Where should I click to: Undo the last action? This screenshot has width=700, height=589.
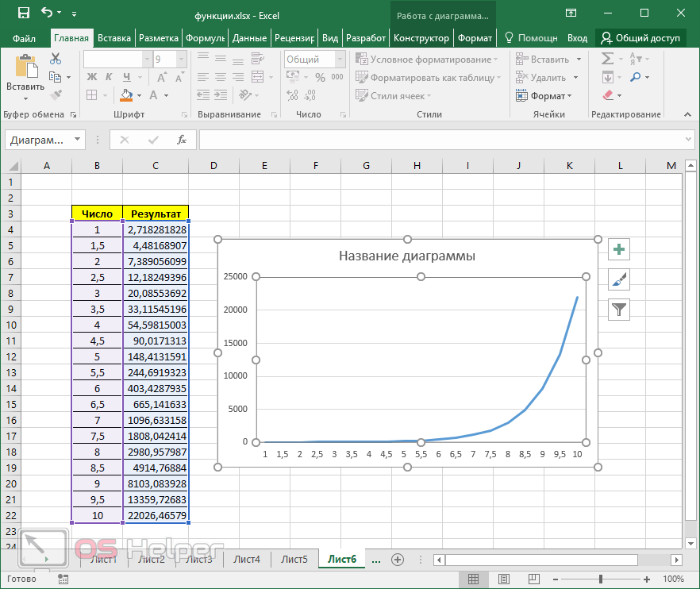click(46, 13)
